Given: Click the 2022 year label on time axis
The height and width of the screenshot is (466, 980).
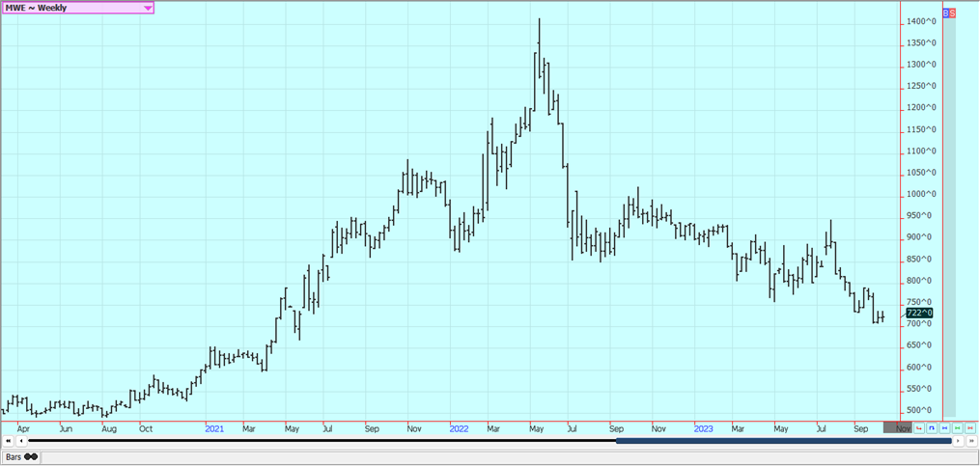Looking at the screenshot, I should 459,429.
